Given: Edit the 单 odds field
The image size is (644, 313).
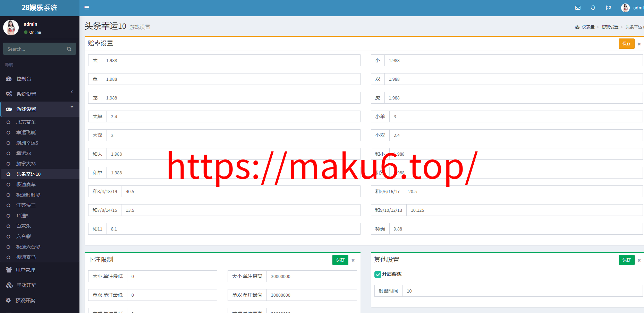Looking at the screenshot, I should pyautogui.click(x=231, y=79).
